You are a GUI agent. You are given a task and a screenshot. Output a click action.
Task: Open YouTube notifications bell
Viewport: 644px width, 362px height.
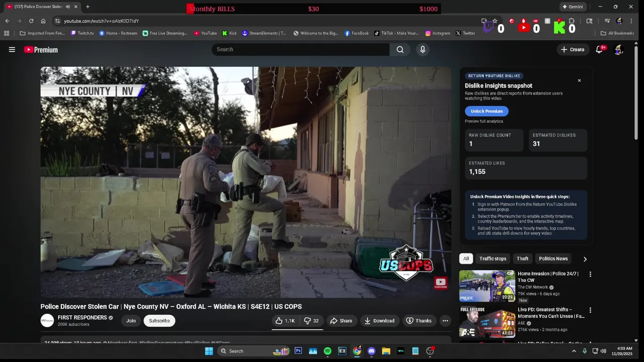coord(599,49)
